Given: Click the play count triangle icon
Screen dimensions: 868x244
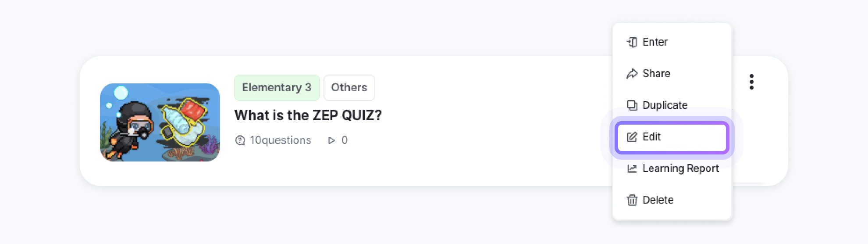Looking at the screenshot, I should click(x=331, y=140).
